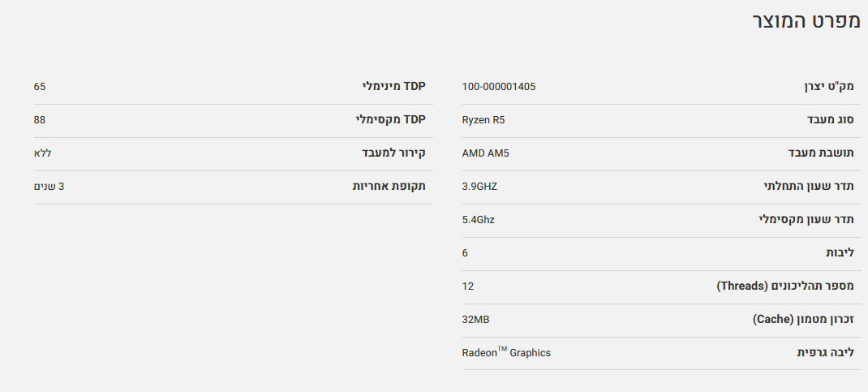868x392 pixels.
Task: Select the "Ryzen R5" processor type value
Action: pyautogui.click(x=483, y=120)
